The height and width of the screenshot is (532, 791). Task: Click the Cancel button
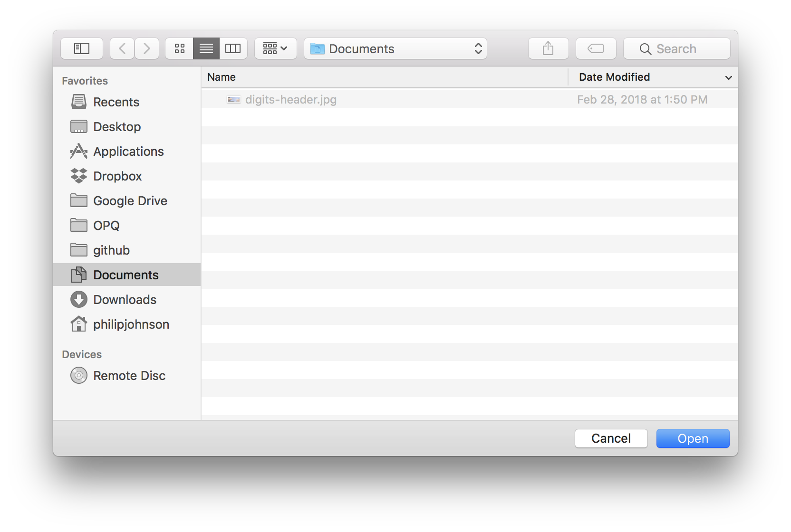click(x=611, y=438)
